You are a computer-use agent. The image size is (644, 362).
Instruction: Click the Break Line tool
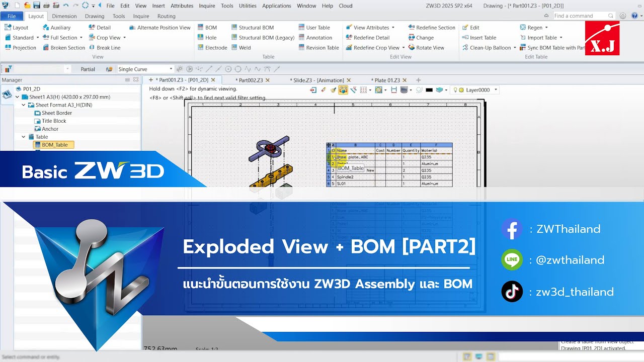click(x=105, y=48)
